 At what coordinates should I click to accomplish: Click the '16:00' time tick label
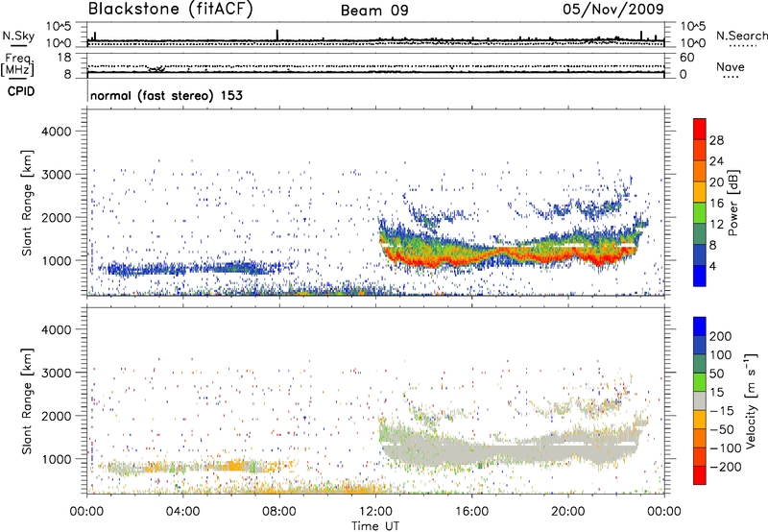point(471,512)
